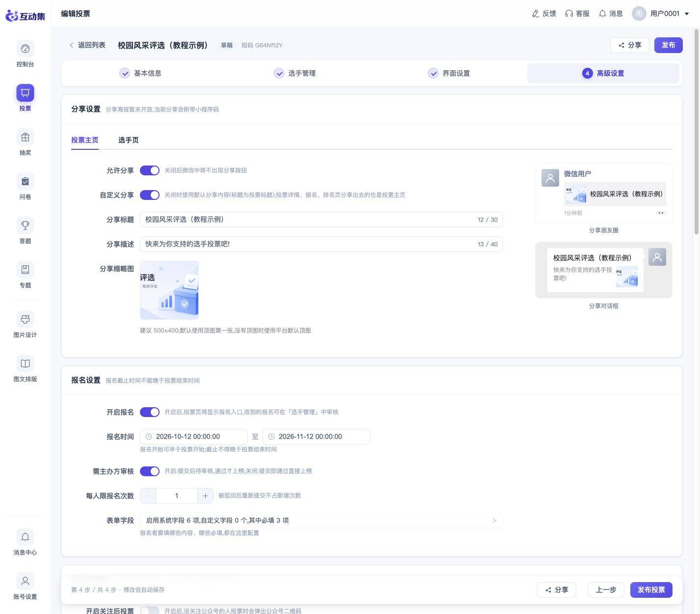
Task: Toggle the 开启报名 switch
Action: coord(150,412)
